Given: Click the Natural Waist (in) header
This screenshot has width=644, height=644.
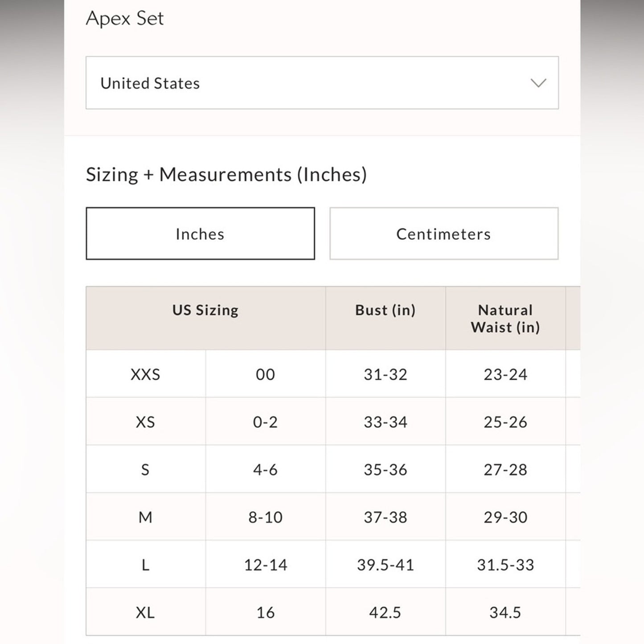Looking at the screenshot, I should (x=505, y=319).
